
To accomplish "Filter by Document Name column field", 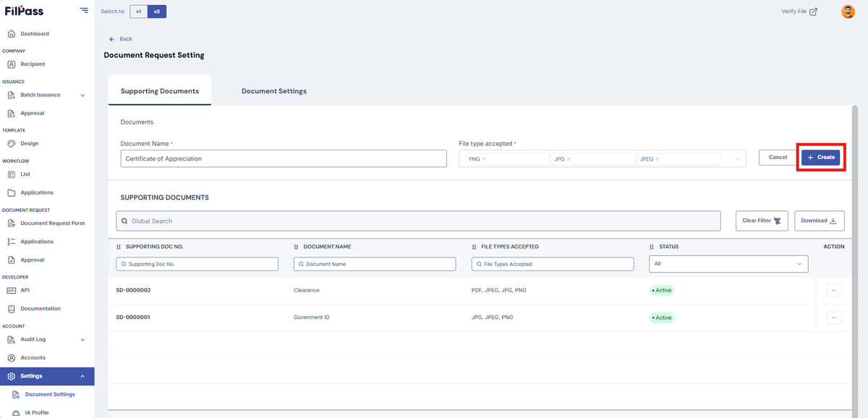I will coord(375,265).
